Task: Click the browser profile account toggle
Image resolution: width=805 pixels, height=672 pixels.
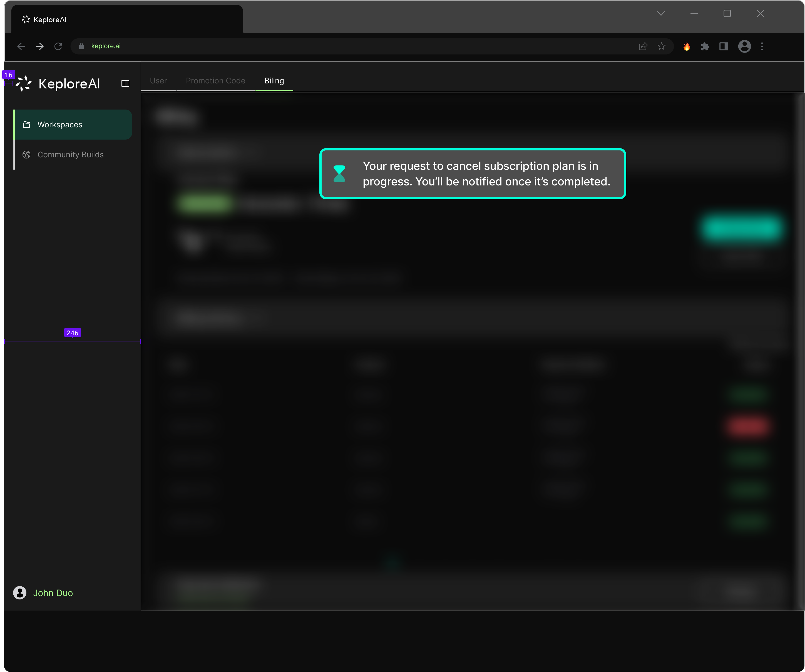Action: point(744,46)
